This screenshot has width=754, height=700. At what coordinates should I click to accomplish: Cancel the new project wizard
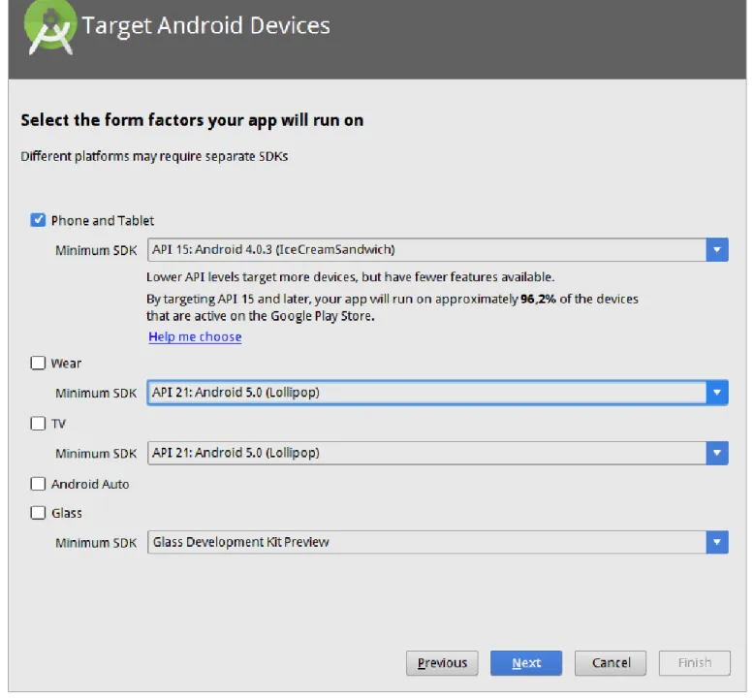point(611,663)
